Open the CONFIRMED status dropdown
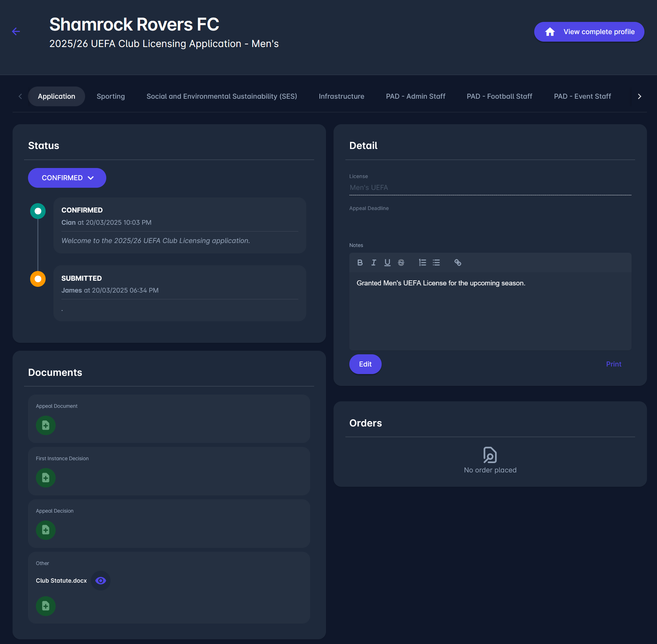 (67, 178)
